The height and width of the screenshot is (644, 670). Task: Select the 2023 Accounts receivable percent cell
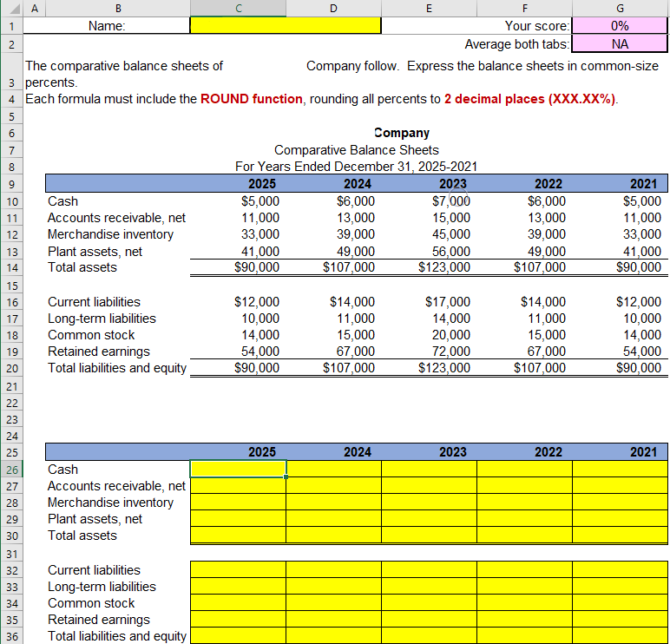(x=429, y=485)
